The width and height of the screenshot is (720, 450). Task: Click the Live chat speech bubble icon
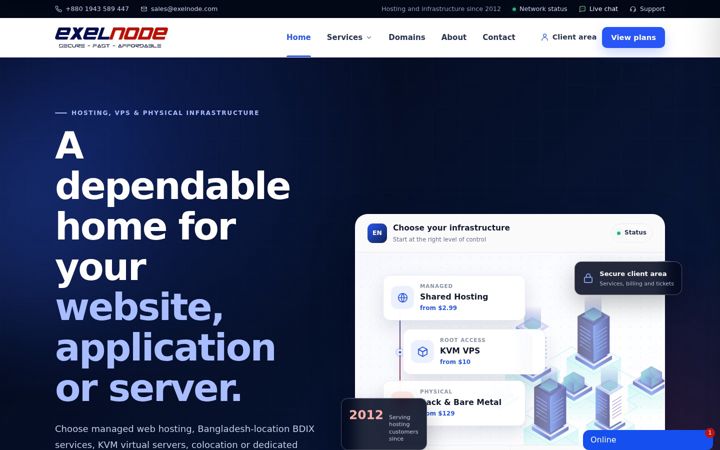click(582, 9)
